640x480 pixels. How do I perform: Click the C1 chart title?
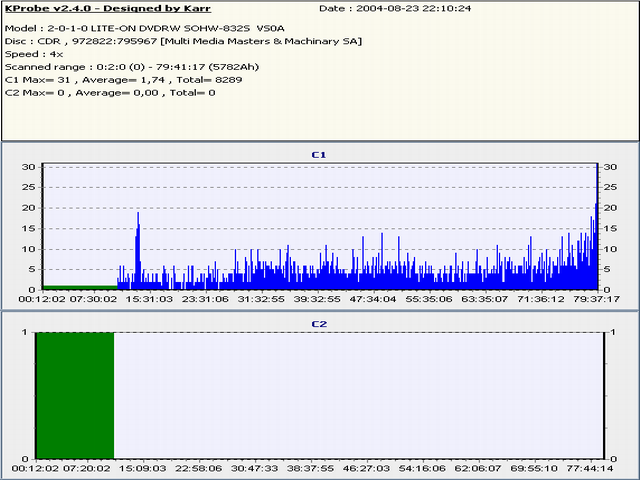tap(319, 155)
